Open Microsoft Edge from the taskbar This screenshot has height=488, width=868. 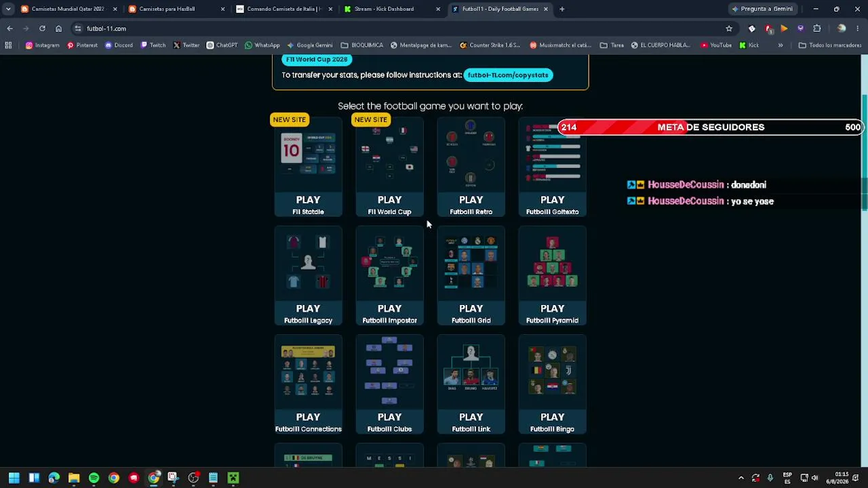pyautogui.click(x=54, y=478)
